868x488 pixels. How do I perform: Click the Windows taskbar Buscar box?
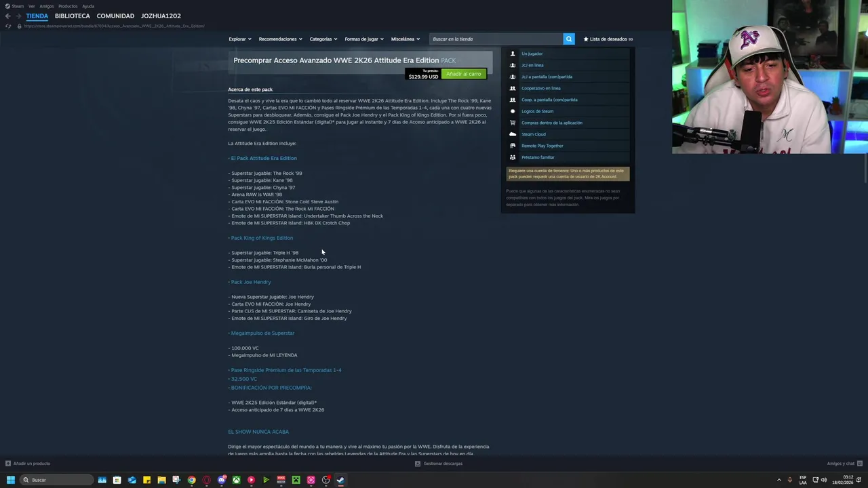pos(56,480)
